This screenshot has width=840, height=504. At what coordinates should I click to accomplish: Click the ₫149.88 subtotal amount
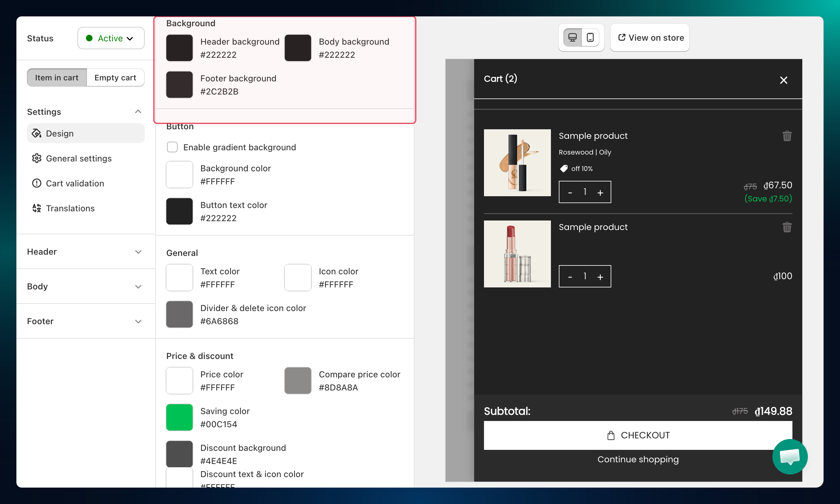pos(773,411)
